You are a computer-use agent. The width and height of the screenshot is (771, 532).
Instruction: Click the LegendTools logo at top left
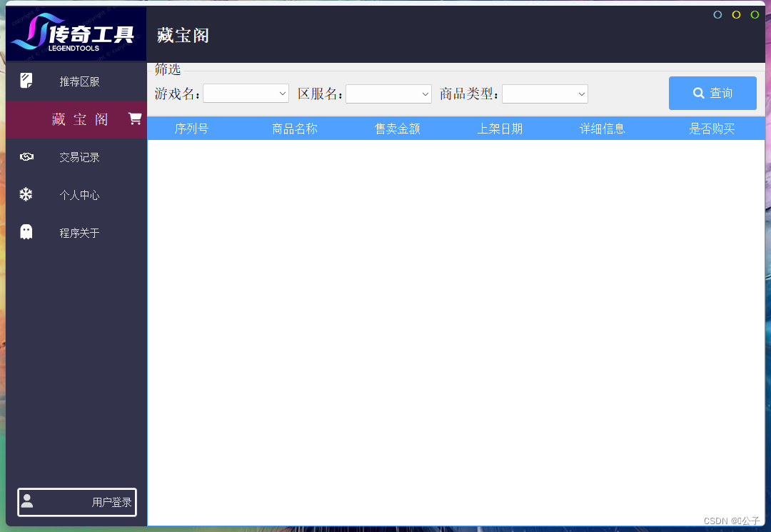click(74, 31)
